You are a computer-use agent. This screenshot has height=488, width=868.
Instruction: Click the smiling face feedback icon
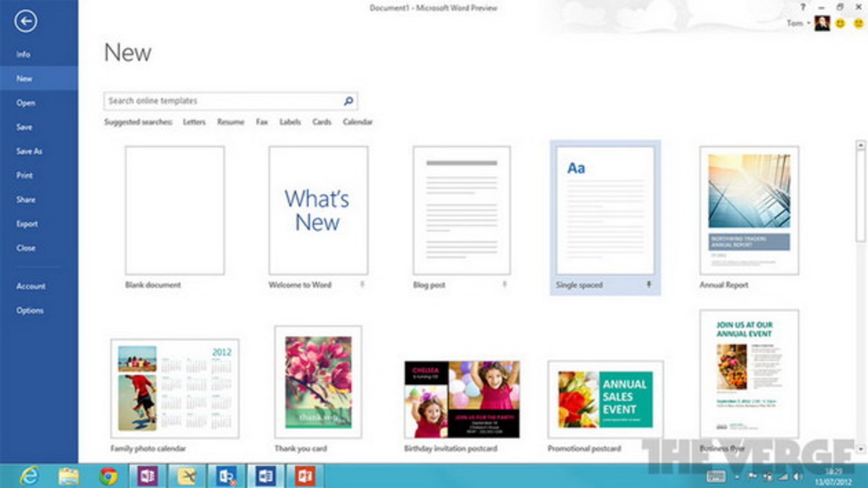pos(840,24)
